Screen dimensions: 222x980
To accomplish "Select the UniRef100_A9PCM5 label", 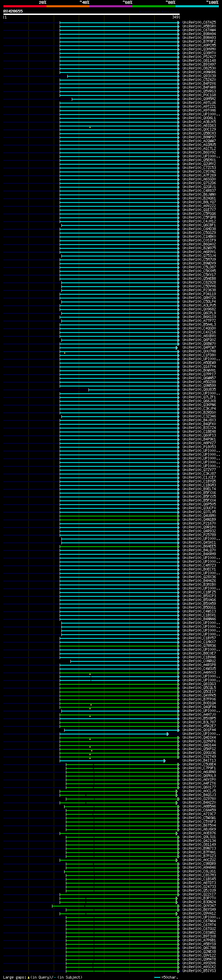I will tap(199, 45).
